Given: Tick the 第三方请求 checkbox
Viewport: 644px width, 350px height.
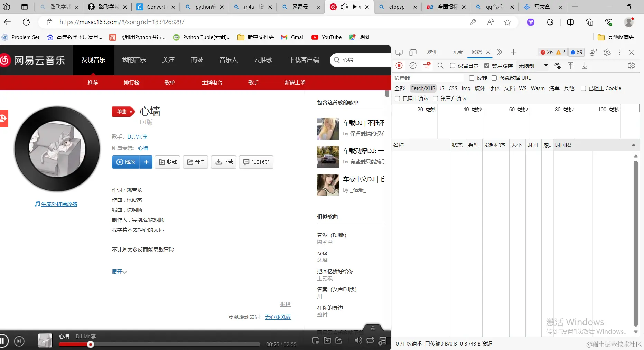Looking at the screenshot, I should coord(435,99).
